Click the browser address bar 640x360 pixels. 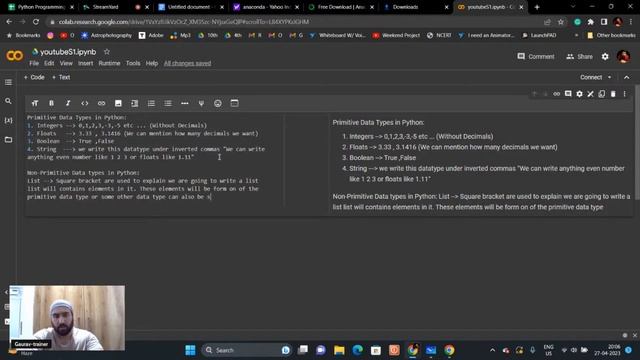click(x=294, y=22)
